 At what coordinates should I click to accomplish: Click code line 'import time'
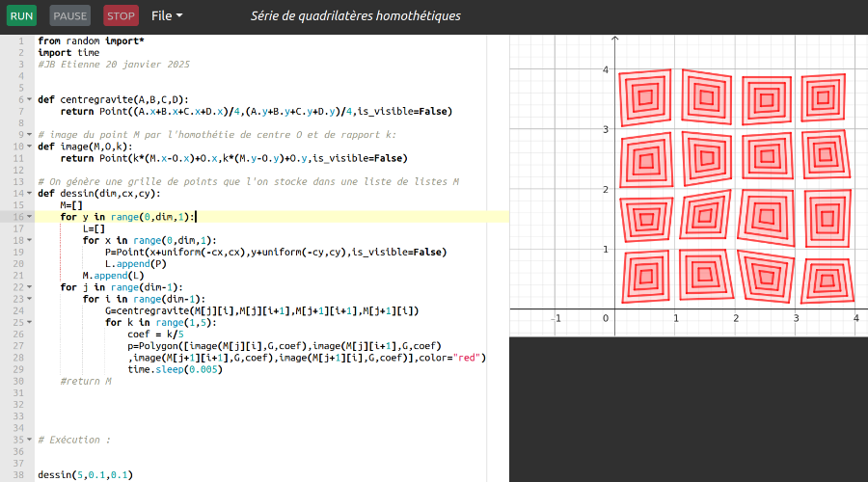pos(68,53)
